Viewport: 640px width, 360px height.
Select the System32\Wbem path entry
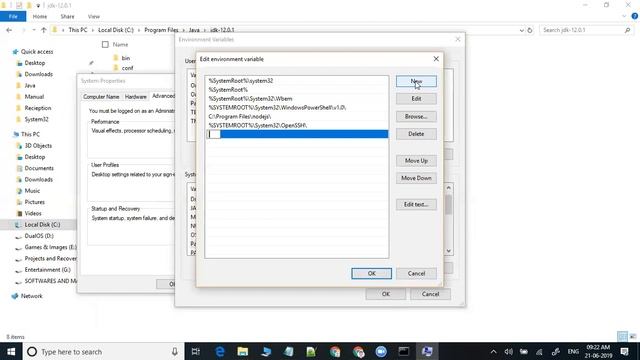point(296,99)
